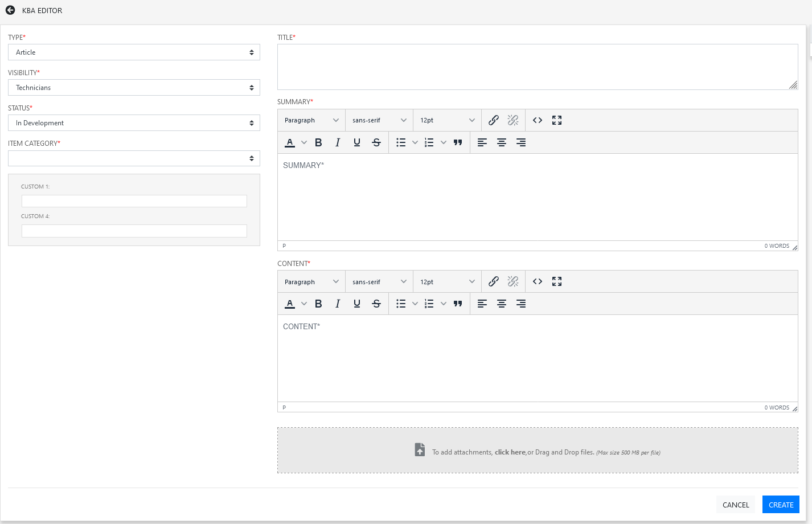Toggle italic in the Summary editor

[338, 142]
